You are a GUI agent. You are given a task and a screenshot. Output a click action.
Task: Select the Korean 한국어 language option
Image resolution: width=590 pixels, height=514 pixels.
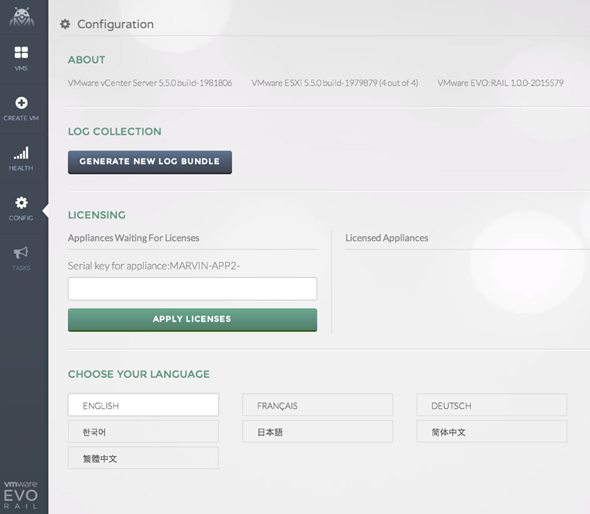[x=143, y=431]
